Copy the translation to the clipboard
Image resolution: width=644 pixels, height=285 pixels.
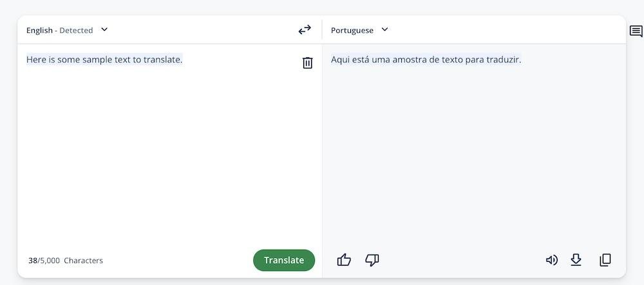[605, 260]
